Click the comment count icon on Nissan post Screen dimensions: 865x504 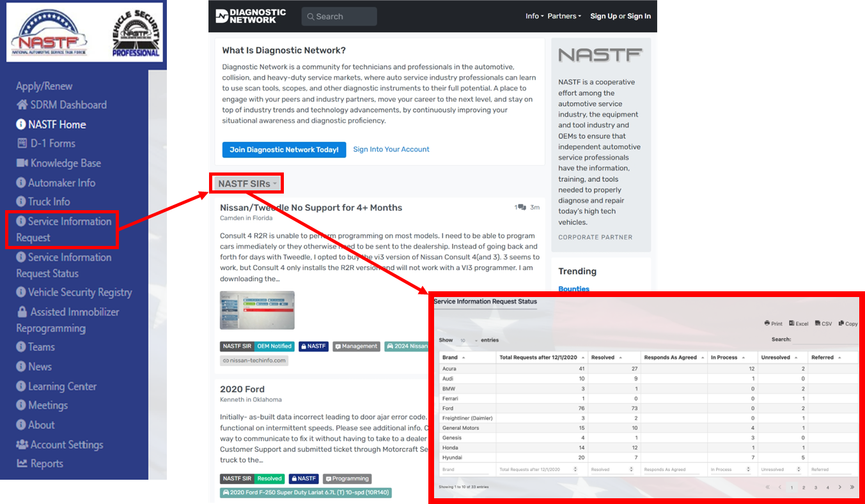[521, 208]
